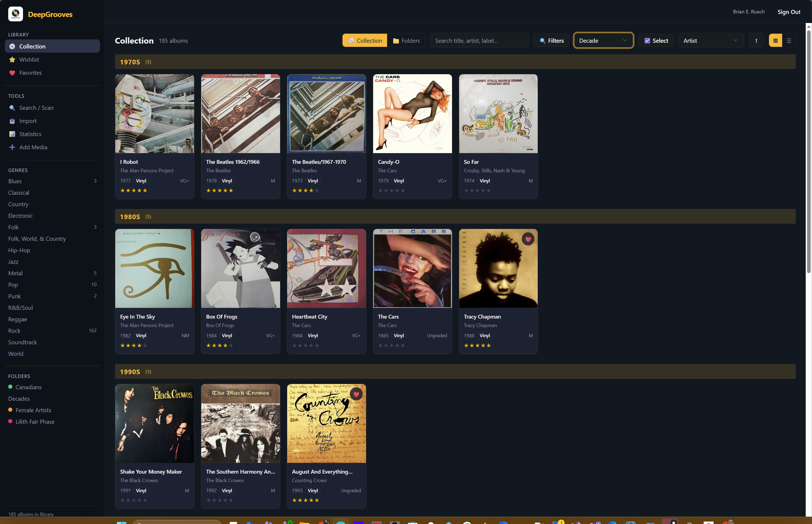Toggle the heart on August And Everything album
812x524 pixels.
356,394
